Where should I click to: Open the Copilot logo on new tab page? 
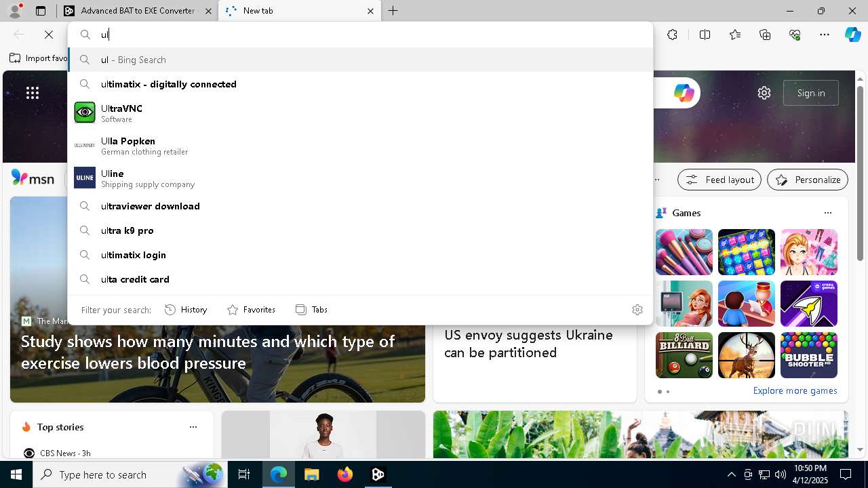[684, 93]
